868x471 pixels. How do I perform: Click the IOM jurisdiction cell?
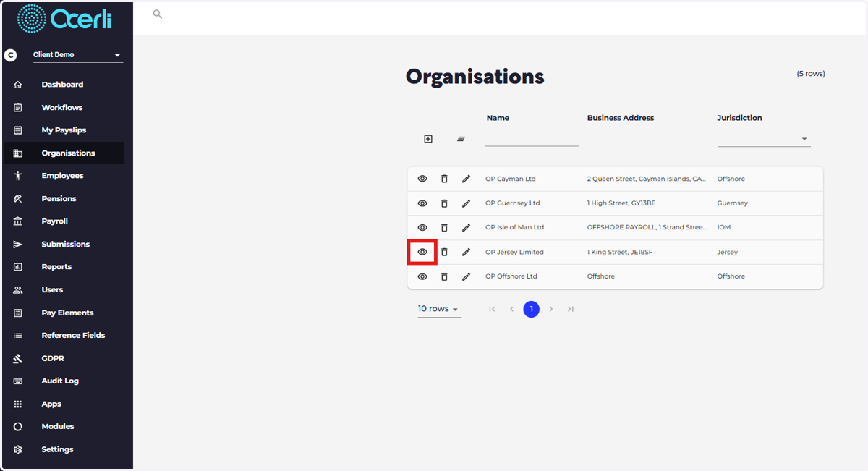click(x=724, y=227)
